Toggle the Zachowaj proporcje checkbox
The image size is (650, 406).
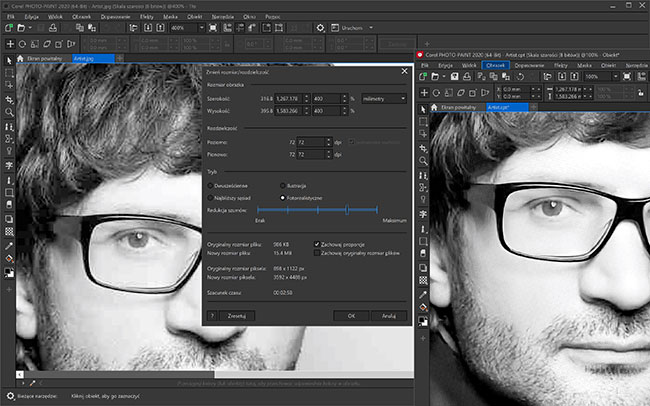click(x=317, y=243)
